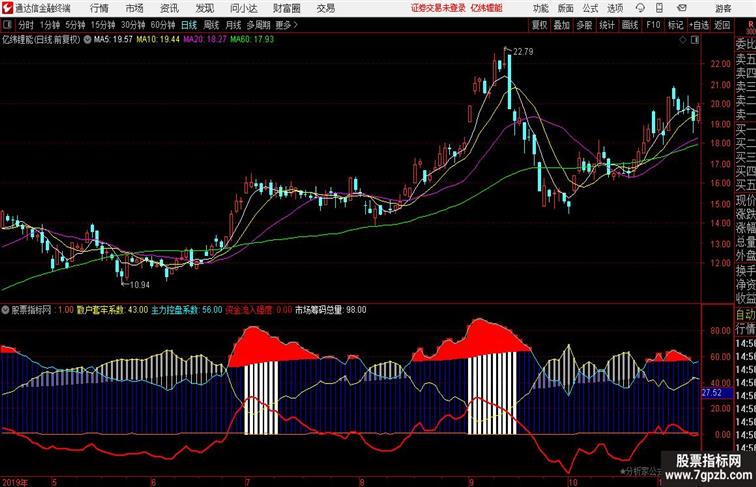Click the 2019年 date axis label
The width and height of the screenshot is (756, 487).
click(x=15, y=482)
